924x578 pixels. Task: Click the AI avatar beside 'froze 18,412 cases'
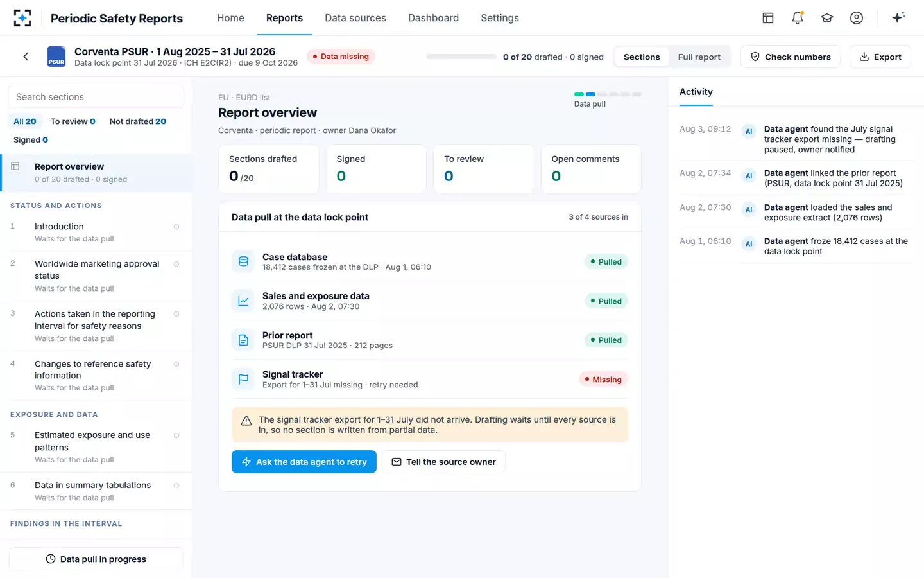pos(749,243)
